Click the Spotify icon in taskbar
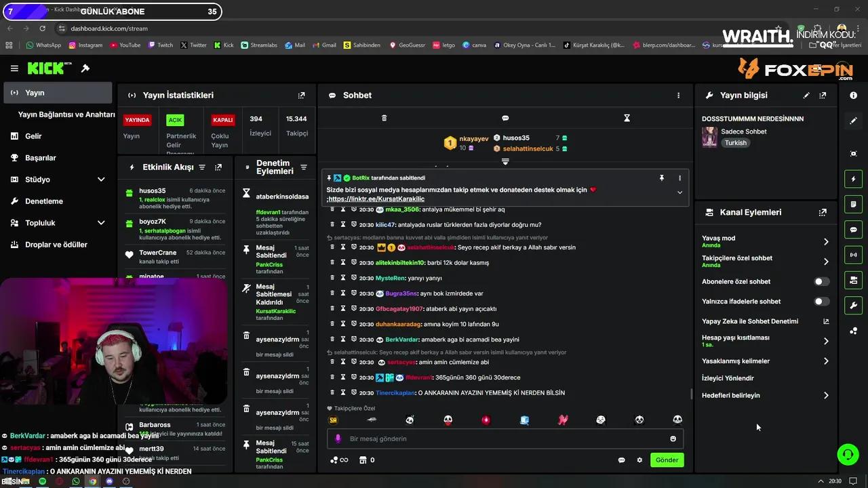The image size is (868, 488). 42,481
